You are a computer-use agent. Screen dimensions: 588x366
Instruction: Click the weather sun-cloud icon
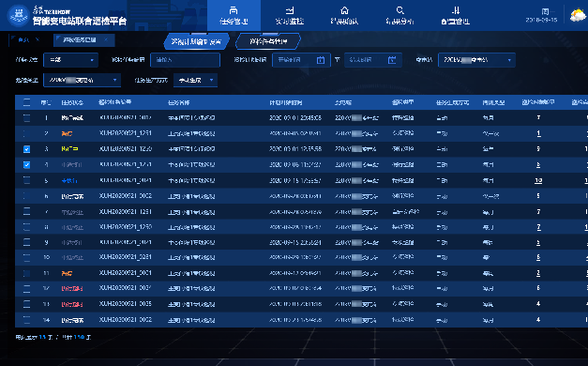pyautogui.click(x=578, y=16)
